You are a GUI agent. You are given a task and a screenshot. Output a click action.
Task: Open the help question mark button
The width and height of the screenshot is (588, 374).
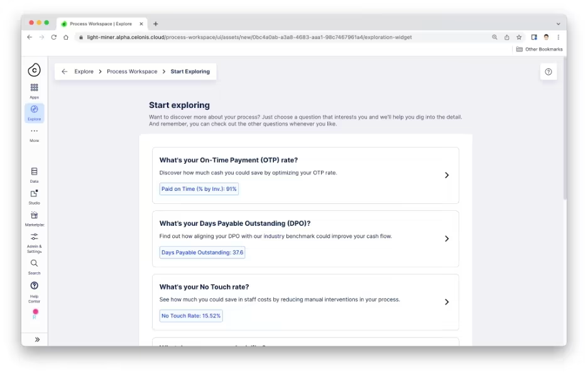[548, 72]
